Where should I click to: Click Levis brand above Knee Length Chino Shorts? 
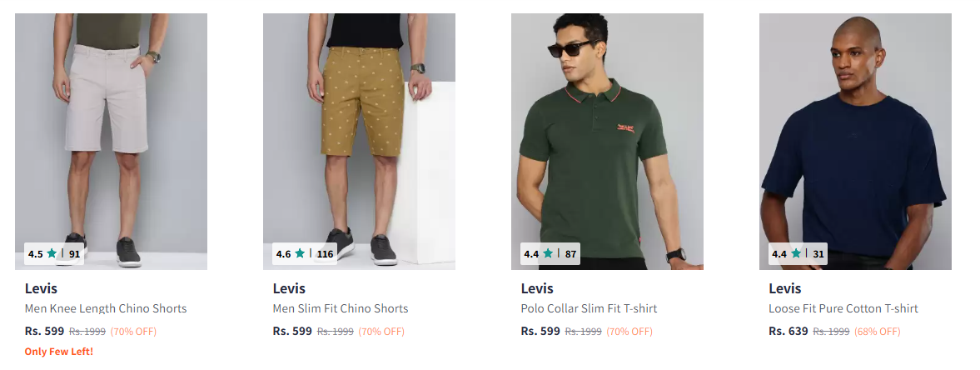(42, 289)
